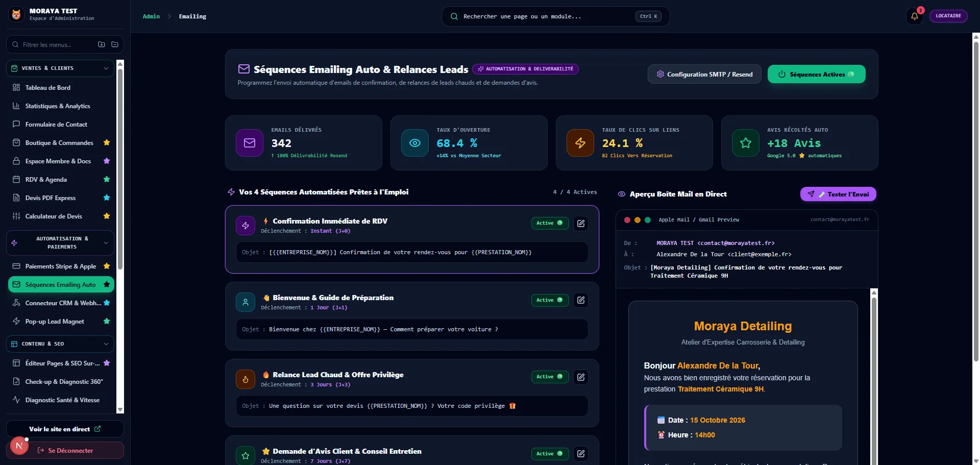
Task: Open Diagnostic Santé & Vitesse menu item
Action: [60, 400]
